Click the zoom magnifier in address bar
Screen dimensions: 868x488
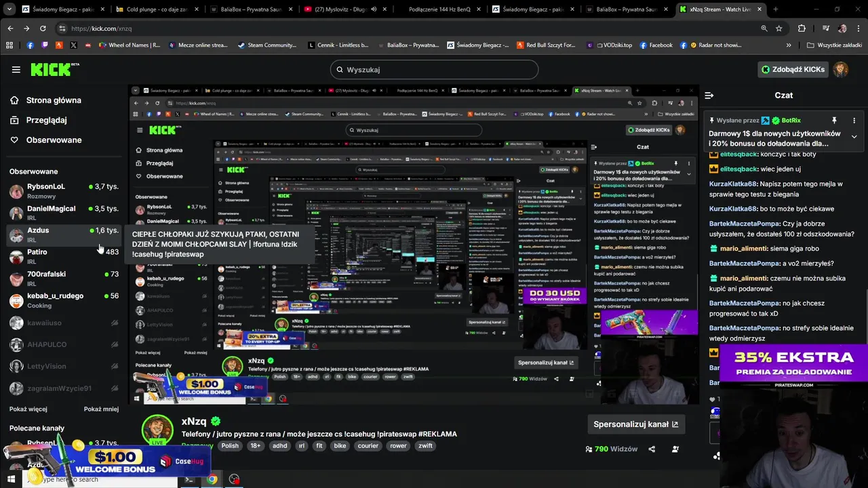pos(764,28)
